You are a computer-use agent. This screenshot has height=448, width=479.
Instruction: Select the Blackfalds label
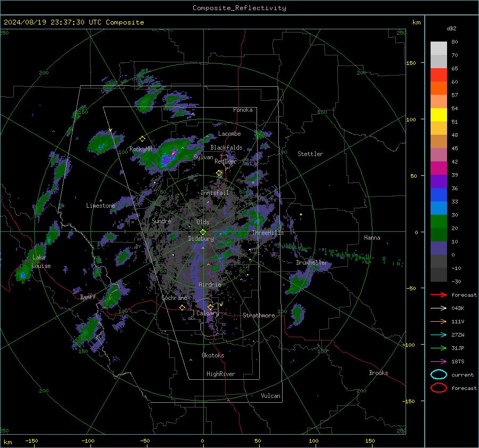click(x=226, y=148)
